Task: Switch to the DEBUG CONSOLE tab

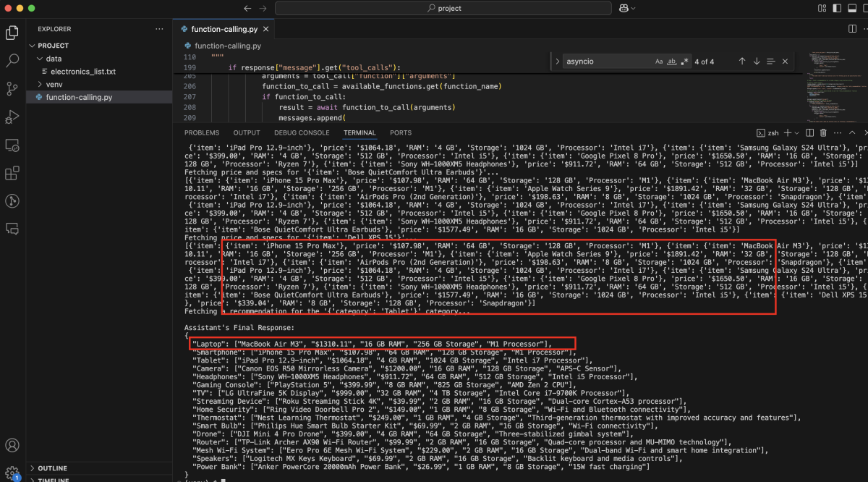Action: [302, 132]
